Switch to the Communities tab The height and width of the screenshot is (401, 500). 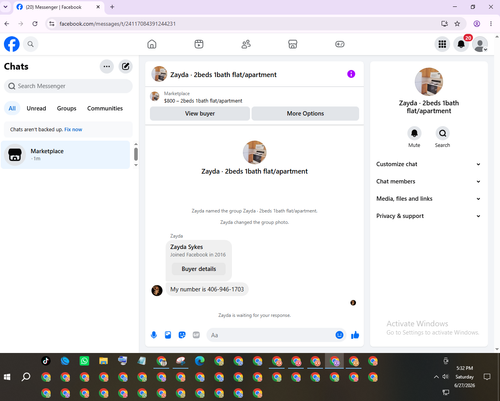pyautogui.click(x=105, y=108)
